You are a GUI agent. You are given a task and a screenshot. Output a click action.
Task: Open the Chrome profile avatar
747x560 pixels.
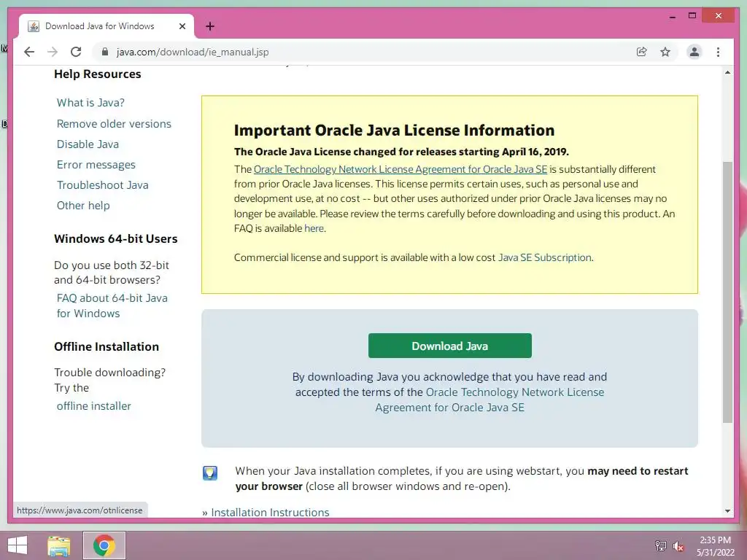click(694, 52)
